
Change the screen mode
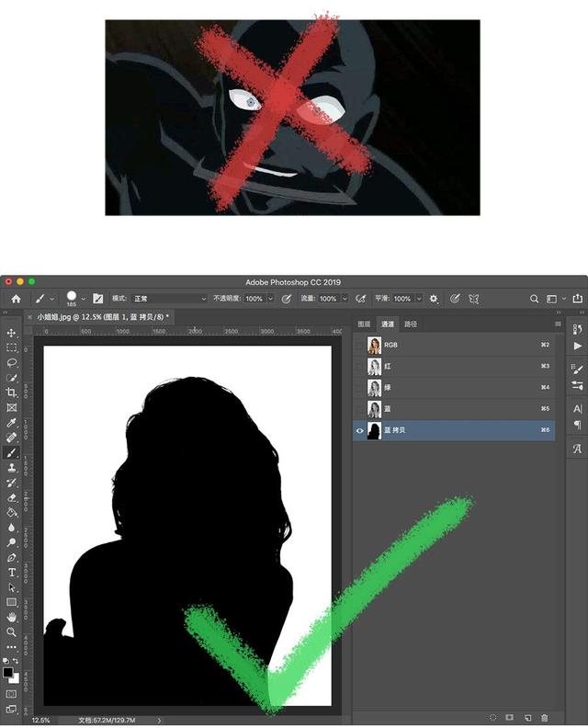tap(12, 709)
